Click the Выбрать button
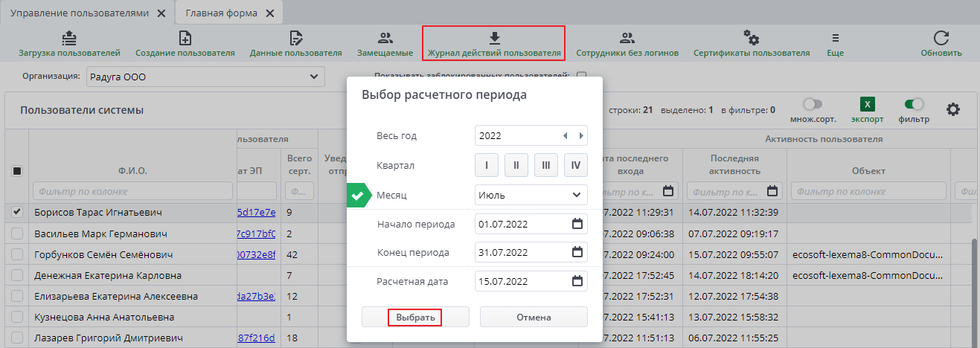Image resolution: width=980 pixels, height=348 pixels. click(415, 317)
